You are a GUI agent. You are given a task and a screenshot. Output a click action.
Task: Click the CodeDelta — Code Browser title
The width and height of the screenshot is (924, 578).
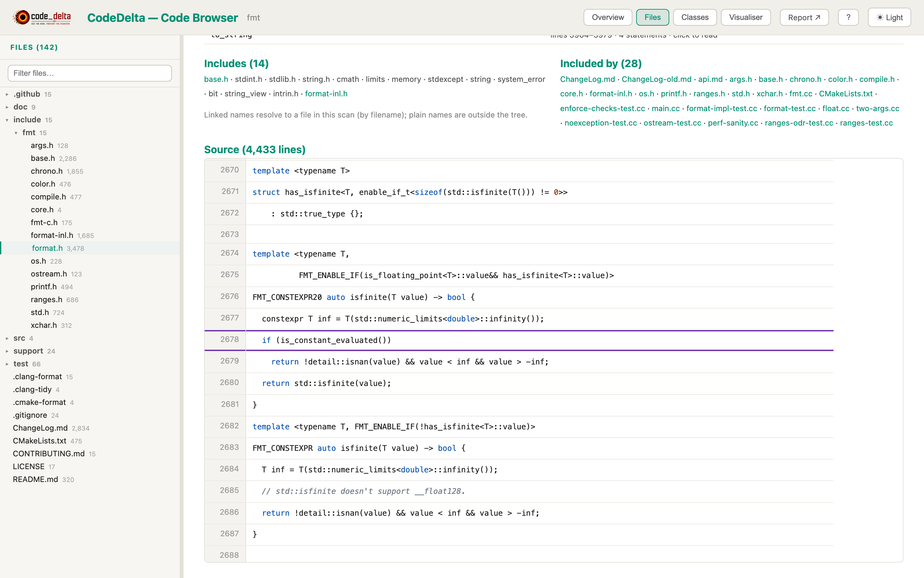coord(162,18)
